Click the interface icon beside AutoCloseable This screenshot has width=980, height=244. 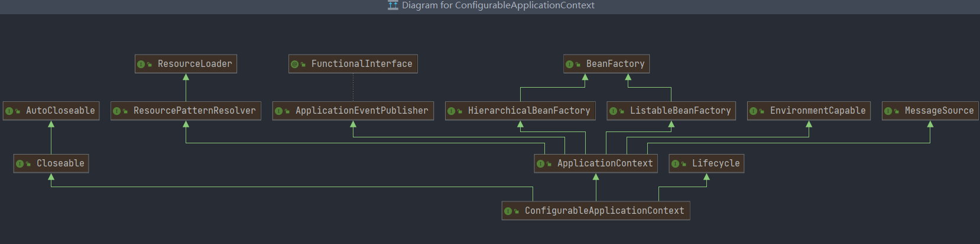pyautogui.click(x=9, y=111)
